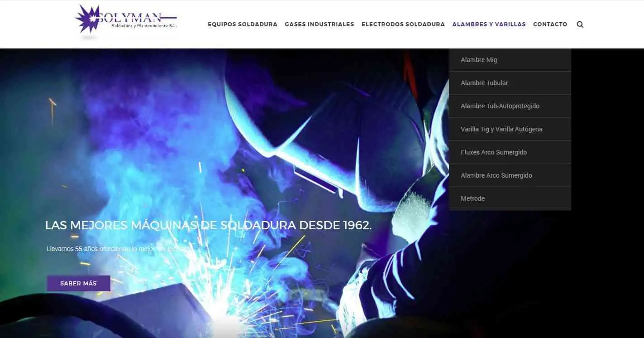Open Equipos Soldadura menu item
644x338 pixels.
pyautogui.click(x=242, y=24)
